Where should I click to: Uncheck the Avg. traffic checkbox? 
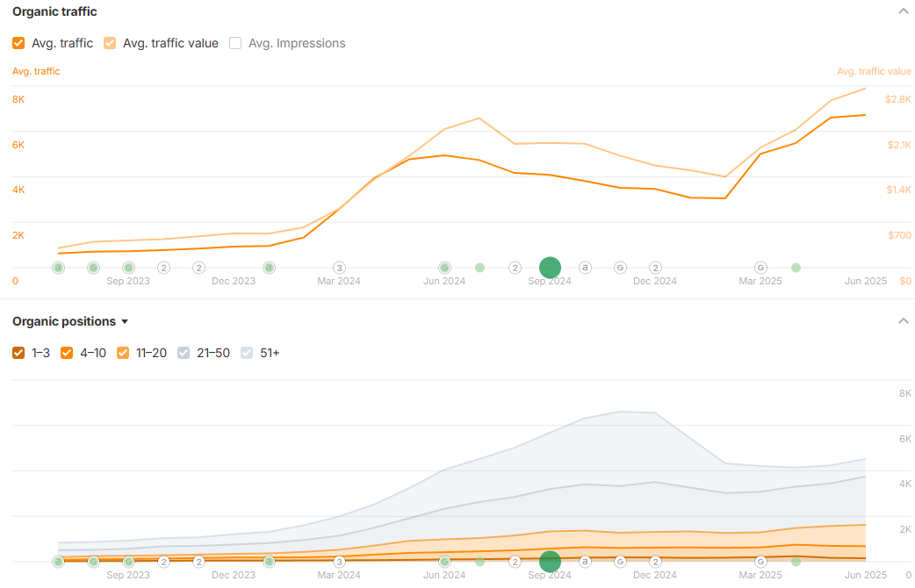pyautogui.click(x=18, y=43)
